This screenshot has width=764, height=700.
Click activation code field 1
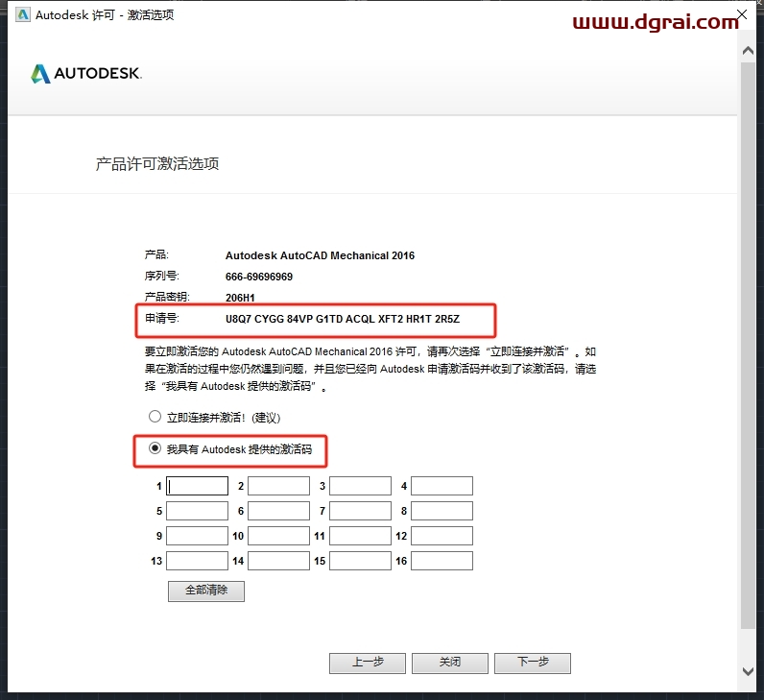198,486
